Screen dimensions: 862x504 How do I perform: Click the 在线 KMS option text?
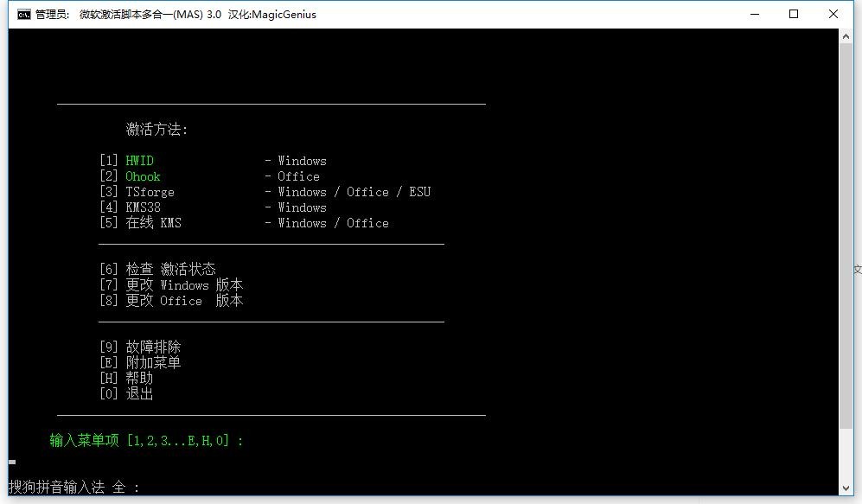(x=153, y=222)
